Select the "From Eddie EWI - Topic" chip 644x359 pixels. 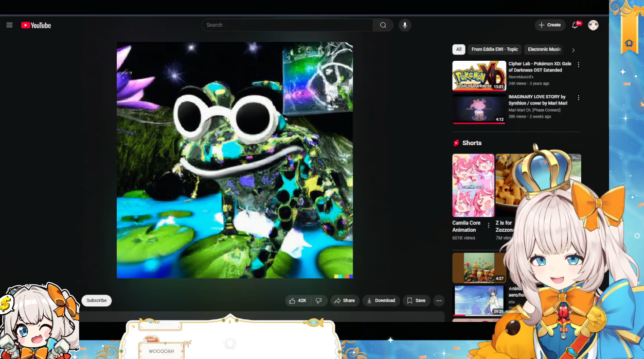click(494, 49)
